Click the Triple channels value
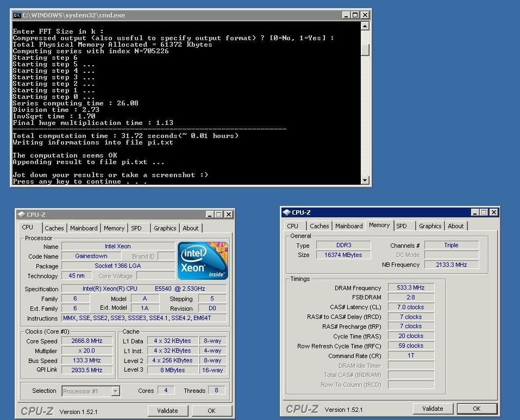Viewport: 520px width, 420px height. 452,245
